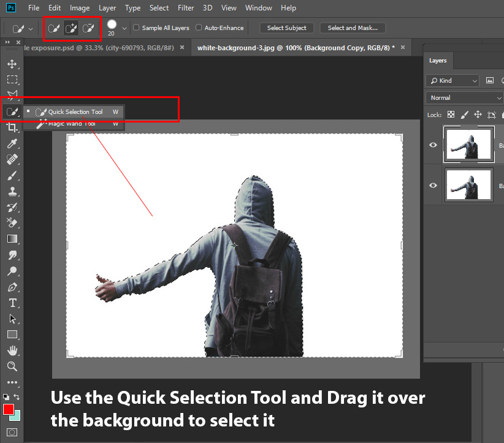Select the Eyedropper tool

(12, 143)
